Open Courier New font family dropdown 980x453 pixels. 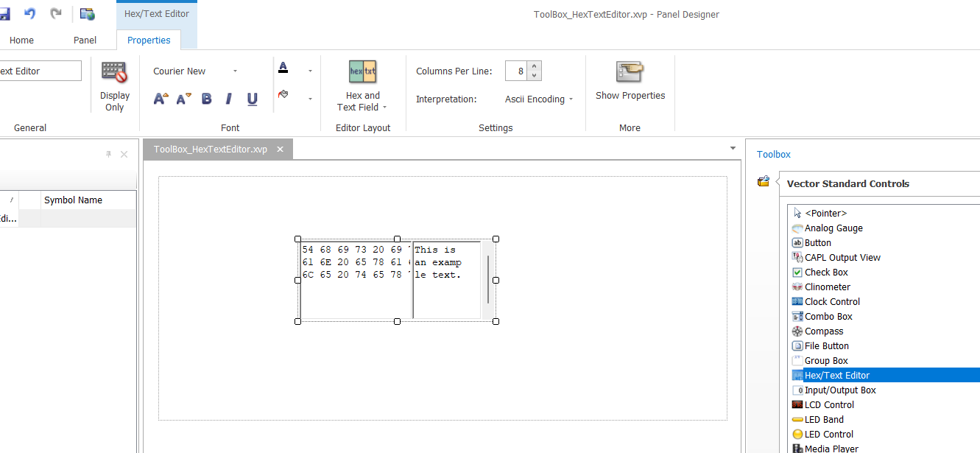tap(235, 71)
